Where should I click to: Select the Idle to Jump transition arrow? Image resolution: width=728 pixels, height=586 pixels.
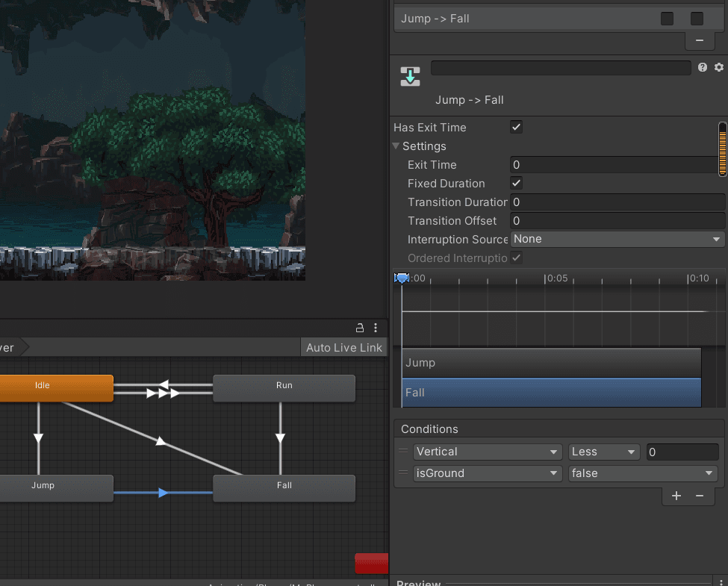tap(39, 438)
